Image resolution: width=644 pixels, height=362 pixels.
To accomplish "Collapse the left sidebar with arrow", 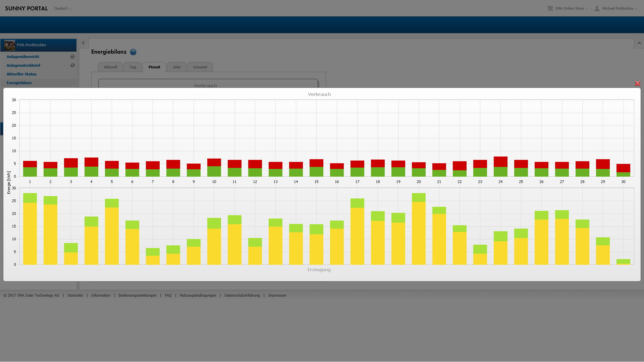I will [x=84, y=43].
